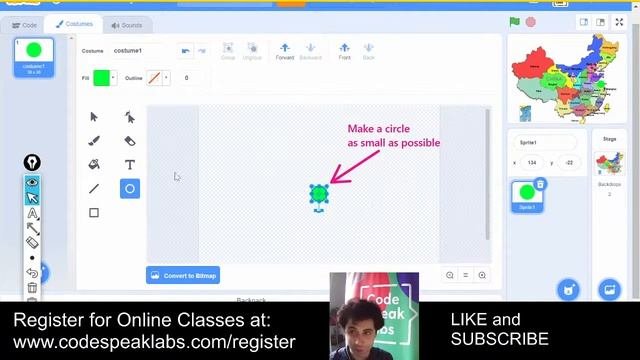Switch to small stage layout
640x360 pixels.
coord(584,22)
